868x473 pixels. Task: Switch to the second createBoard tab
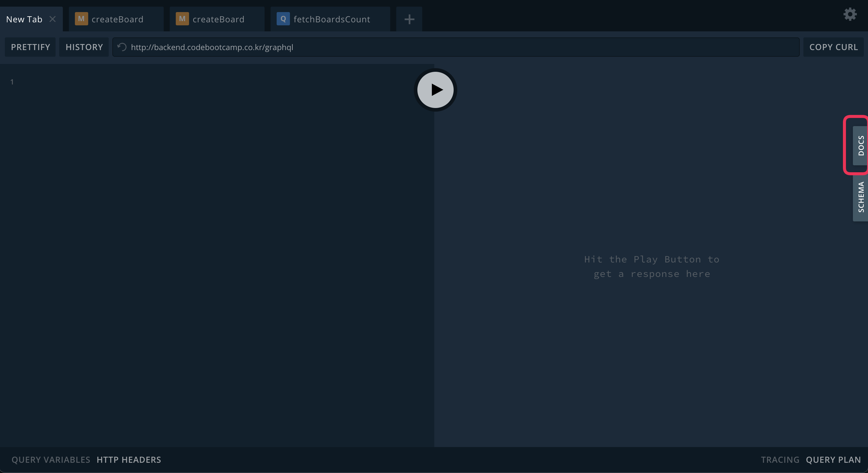point(218,19)
